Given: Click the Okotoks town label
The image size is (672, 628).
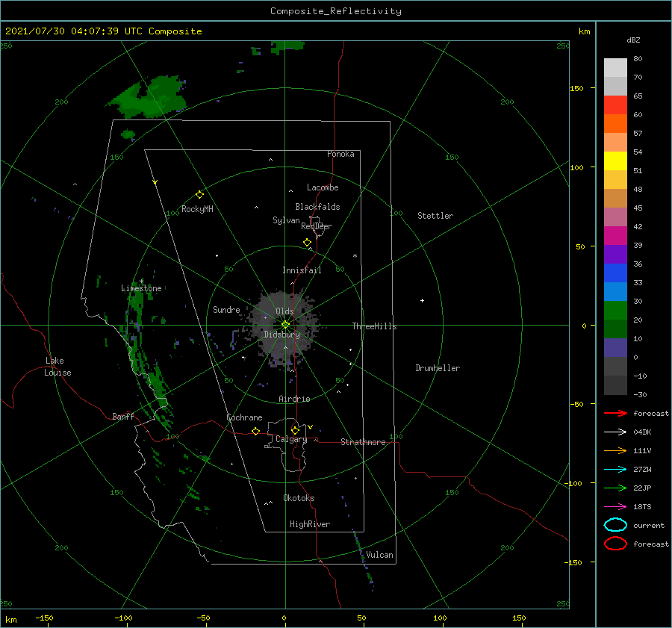Looking at the screenshot, I should pos(299,498).
